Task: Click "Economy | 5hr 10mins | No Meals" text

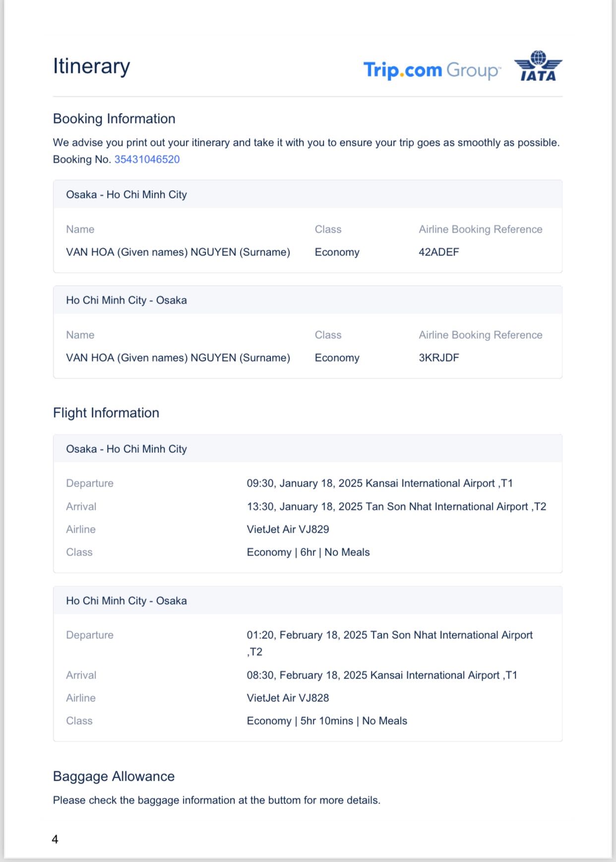Action: pyautogui.click(x=327, y=721)
